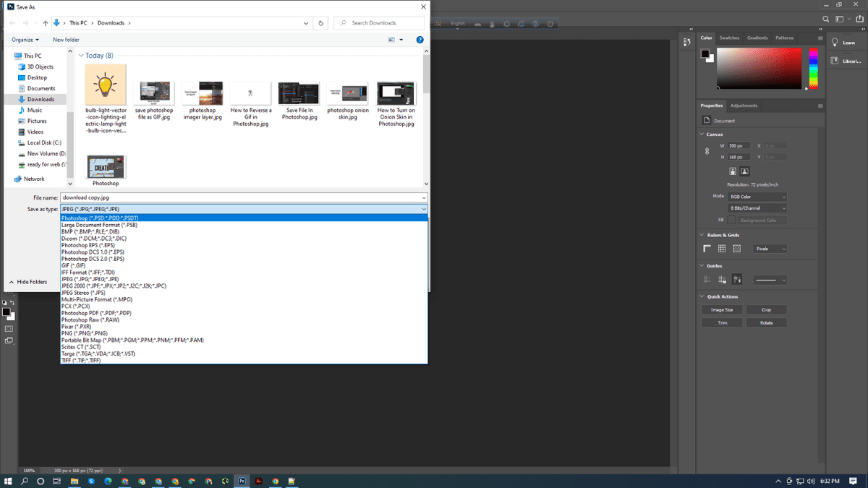The image size is (868, 488).
Task: Select Photoshop PDF (*.PDF;*.PDP) option
Action: point(244,313)
